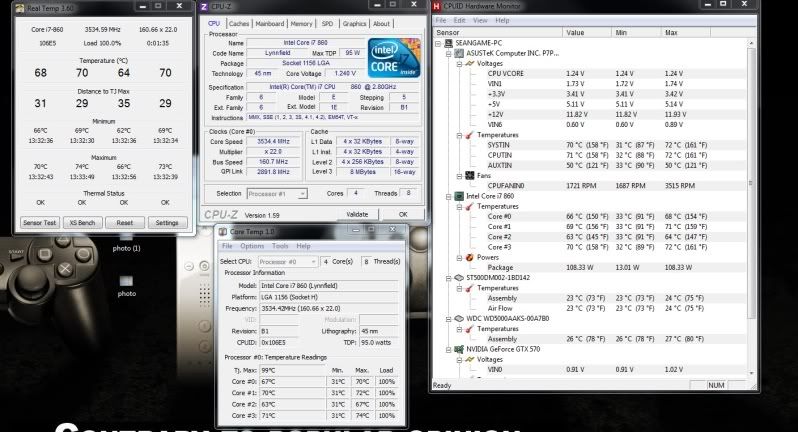Open the Tools menu in Core Temp
The width and height of the screenshot is (798, 432).
pyautogui.click(x=280, y=246)
